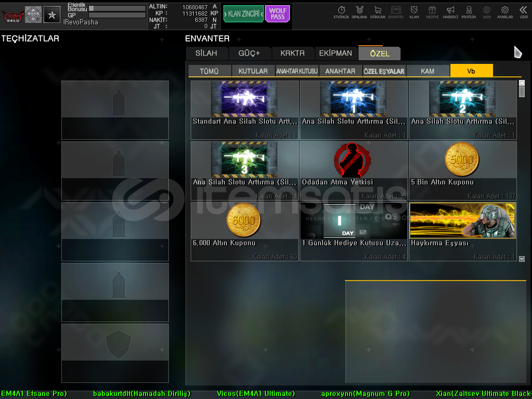This screenshot has width=532, height=399.
Task: Open the Hediye gift icon
Action: point(432,12)
